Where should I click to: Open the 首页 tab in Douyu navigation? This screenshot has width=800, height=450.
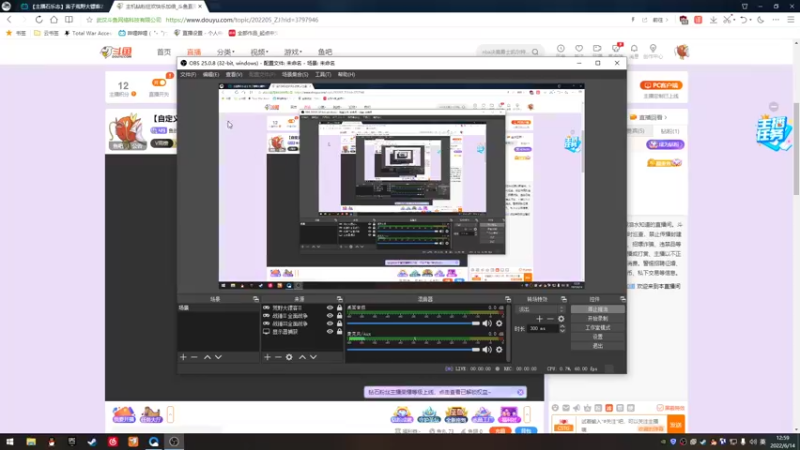pyautogui.click(x=164, y=52)
